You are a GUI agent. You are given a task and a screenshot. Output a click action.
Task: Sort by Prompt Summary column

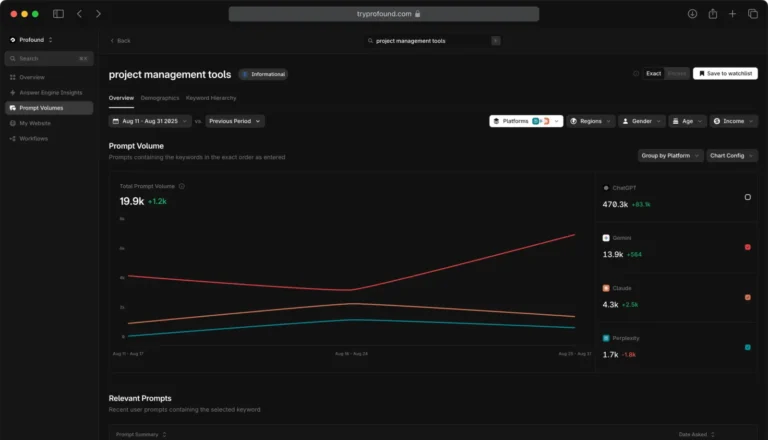point(141,435)
